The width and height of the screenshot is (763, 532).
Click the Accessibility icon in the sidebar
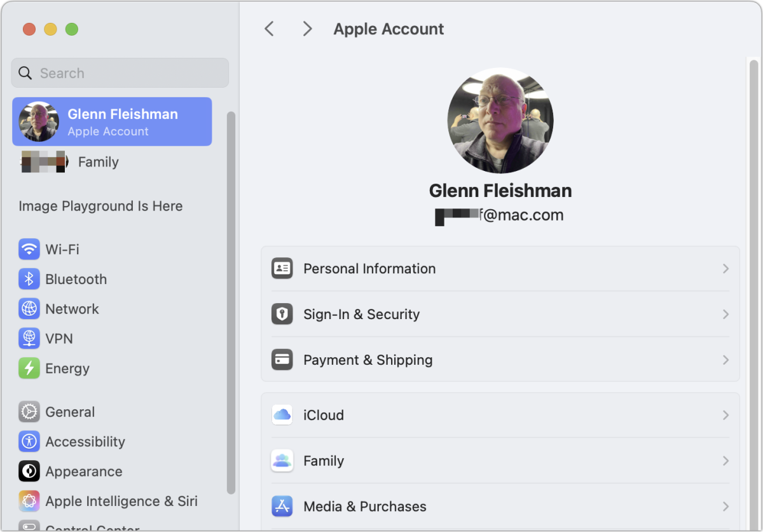tap(29, 442)
